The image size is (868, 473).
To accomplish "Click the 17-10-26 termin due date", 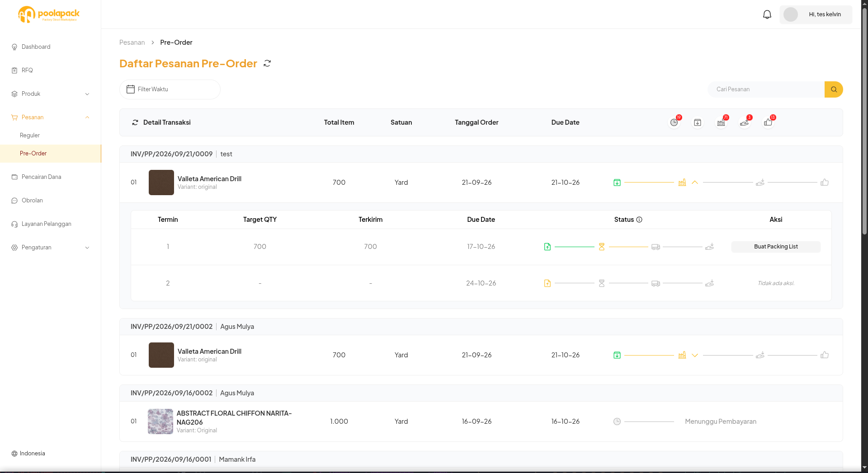I will (481, 247).
